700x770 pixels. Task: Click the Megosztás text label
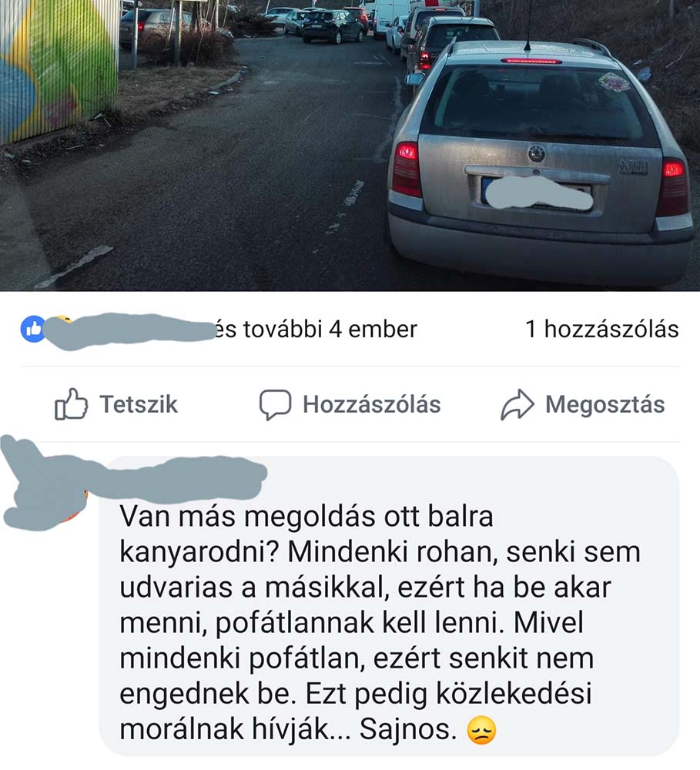coord(605,405)
